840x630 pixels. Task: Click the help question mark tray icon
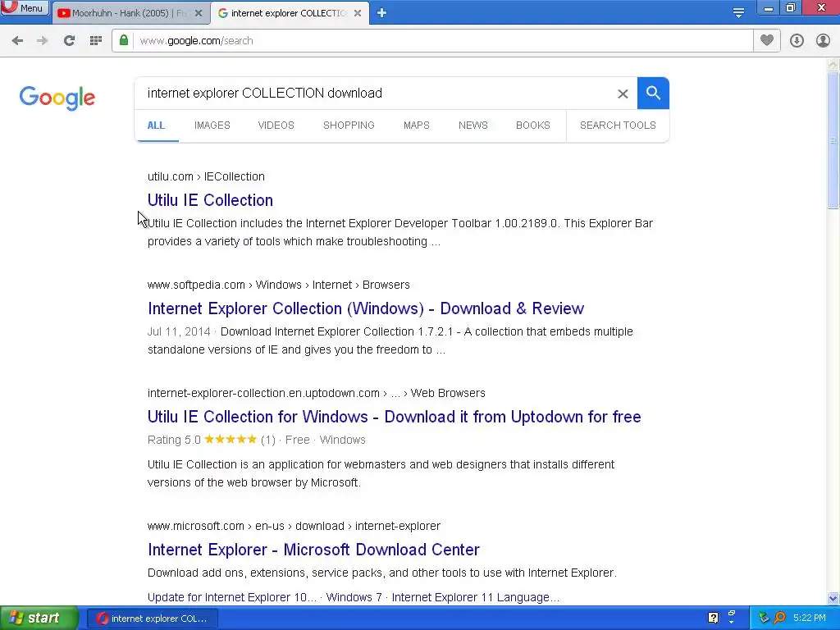[713, 618]
